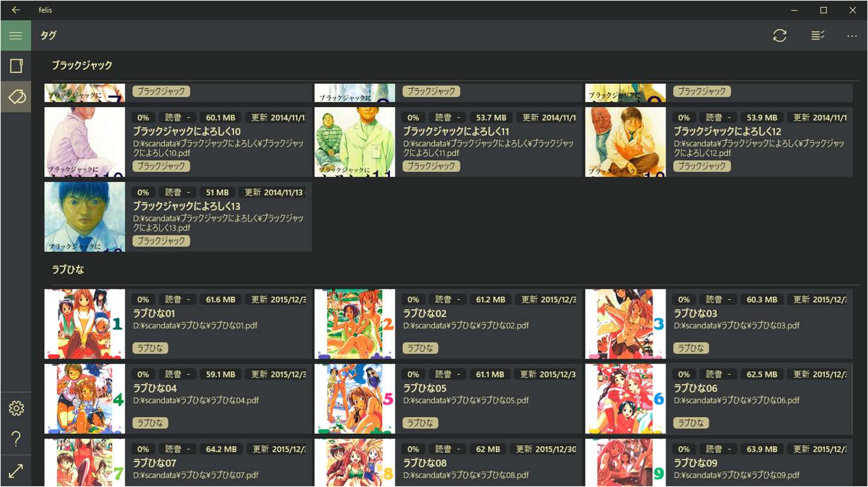Select the title ラブひな01
This screenshot has width=868, height=487.
coord(154,313)
